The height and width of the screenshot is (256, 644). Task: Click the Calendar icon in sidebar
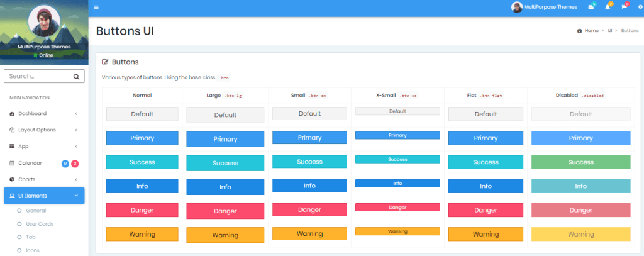pos(12,163)
